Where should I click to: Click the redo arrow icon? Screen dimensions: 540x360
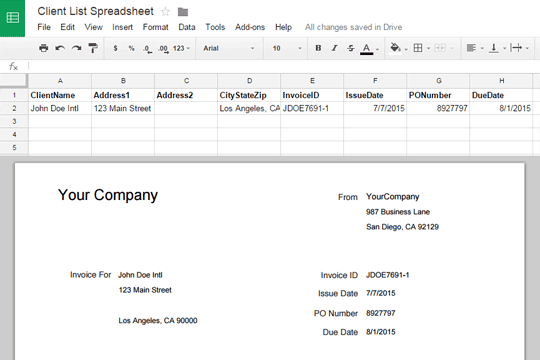click(x=76, y=48)
